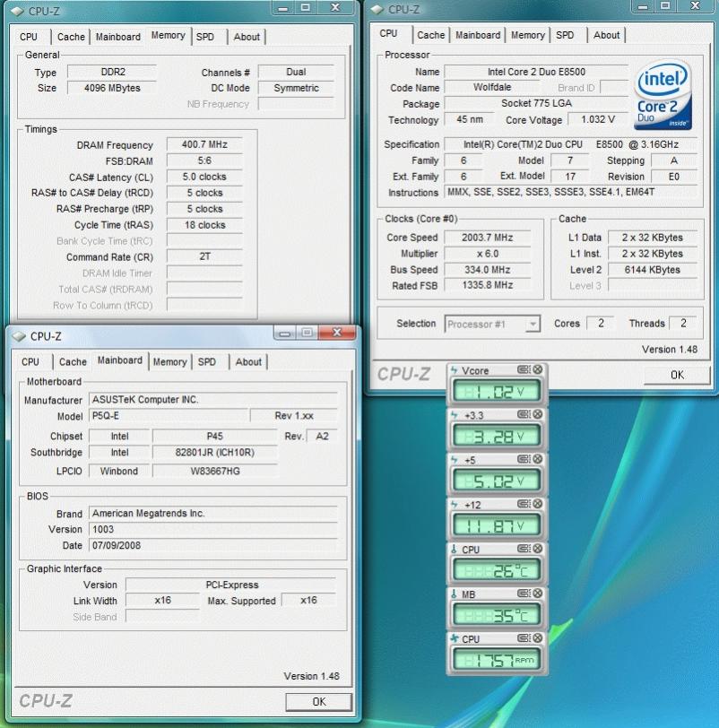This screenshot has width=719, height=728.
Task: Click the 1757 RPM fan readout
Action: [497, 660]
